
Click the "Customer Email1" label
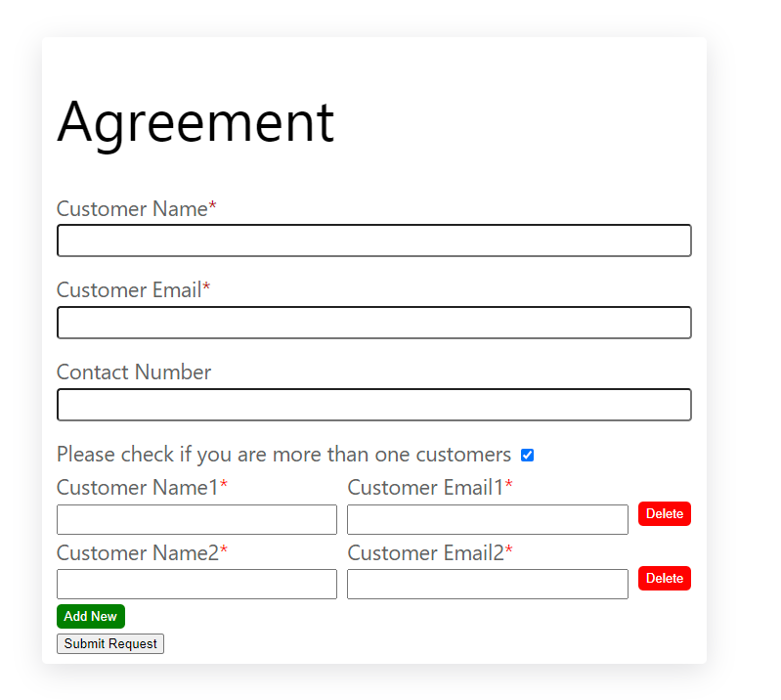(425, 488)
